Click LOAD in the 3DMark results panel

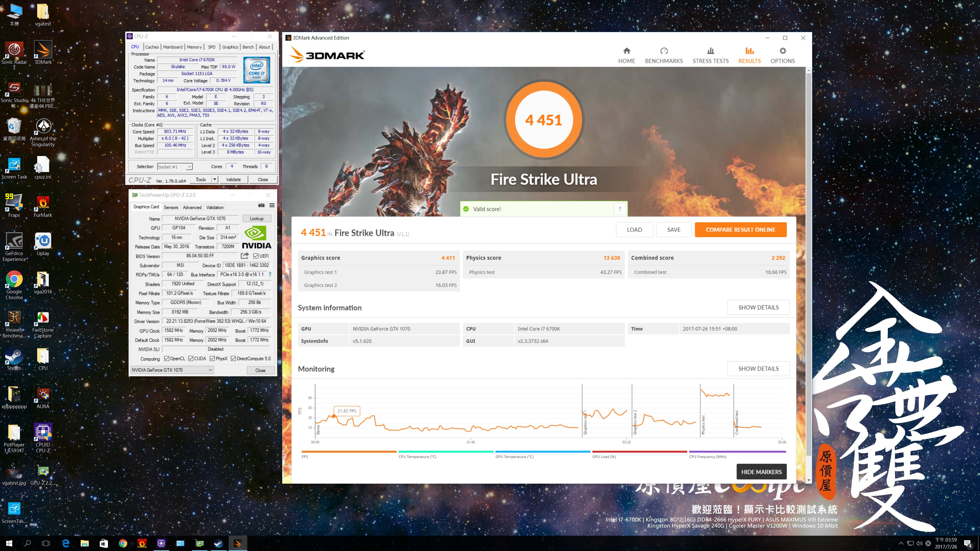(x=634, y=230)
